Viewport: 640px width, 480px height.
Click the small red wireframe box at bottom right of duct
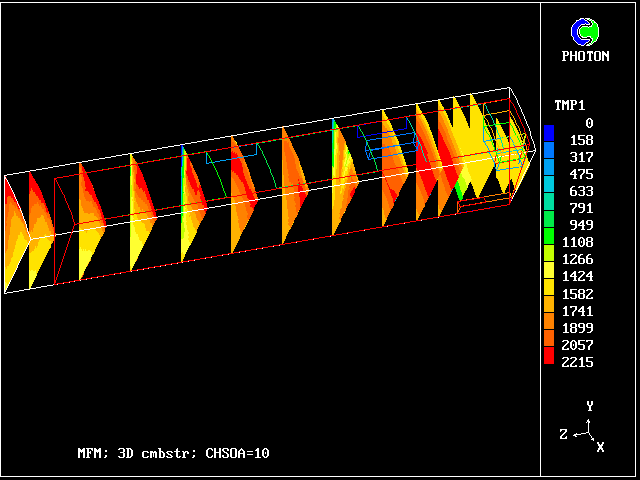coord(483,205)
